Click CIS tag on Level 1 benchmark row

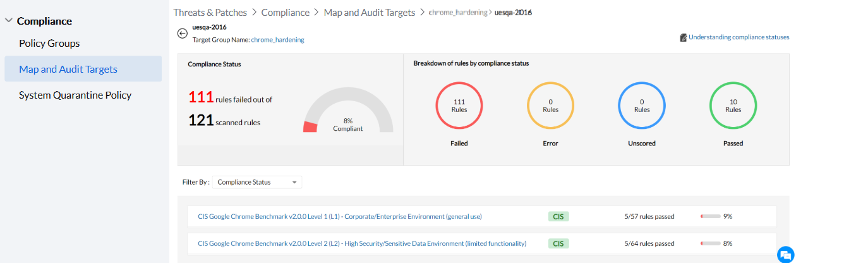pos(558,216)
